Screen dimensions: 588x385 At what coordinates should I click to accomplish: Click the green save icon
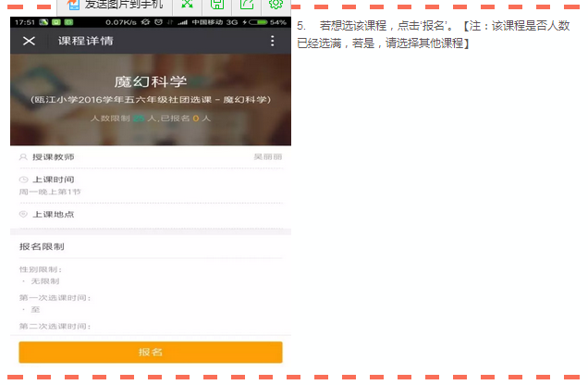216,4
